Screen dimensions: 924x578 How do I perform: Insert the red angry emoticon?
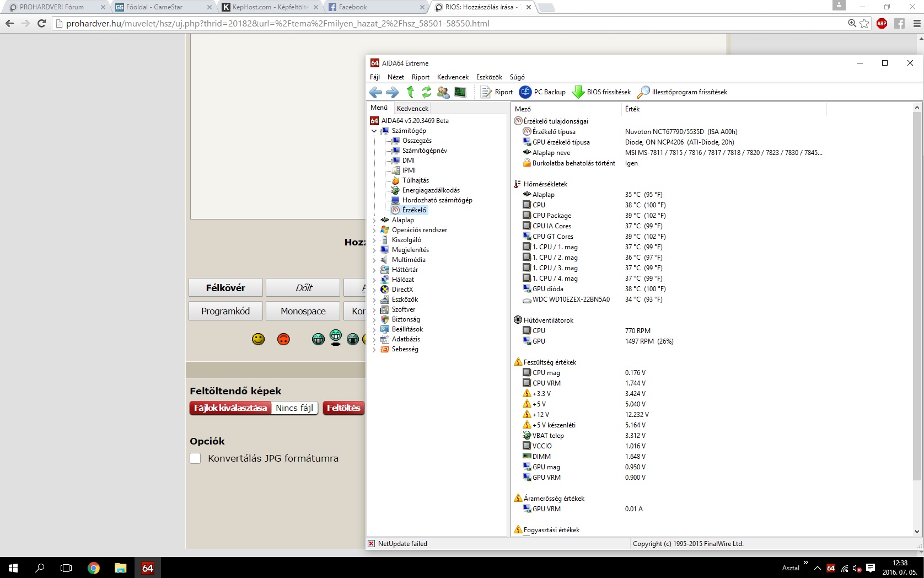283,339
